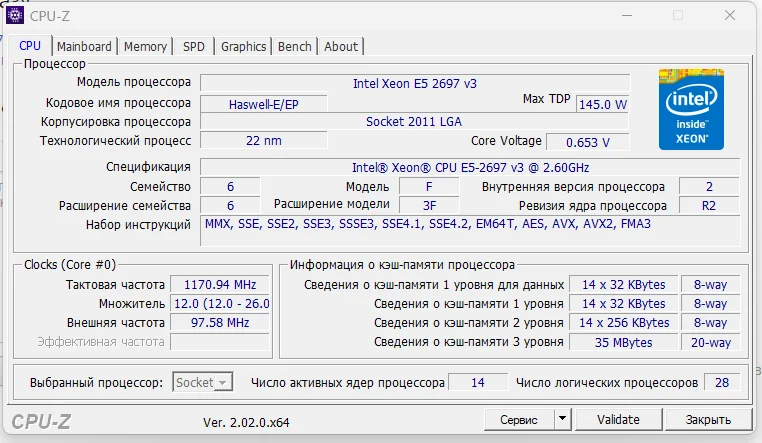The height and width of the screenshot is (443, 762).
Task: Click the Intel Xeon E5 2697 v3 name field
Action: pos(415,84)
